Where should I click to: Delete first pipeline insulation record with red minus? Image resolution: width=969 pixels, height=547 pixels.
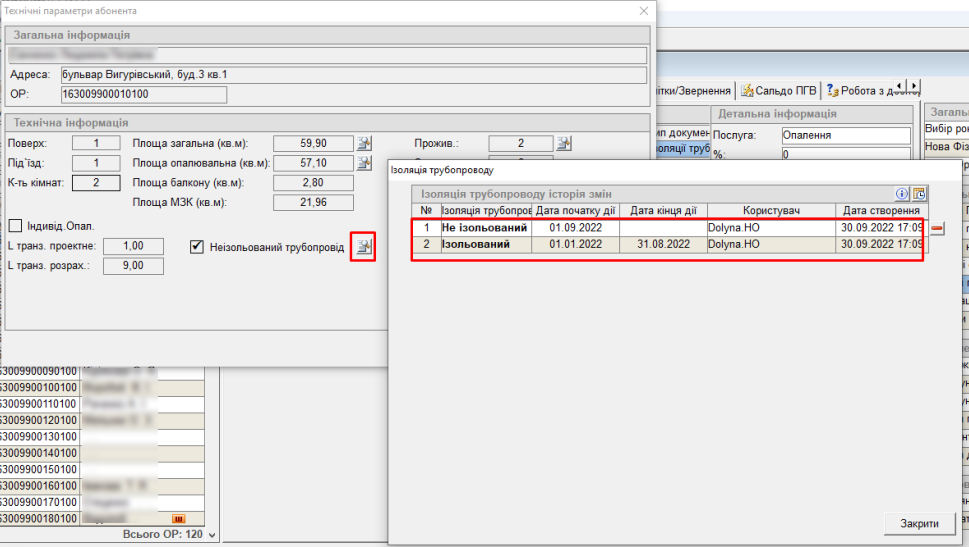[x=938, y=229]
